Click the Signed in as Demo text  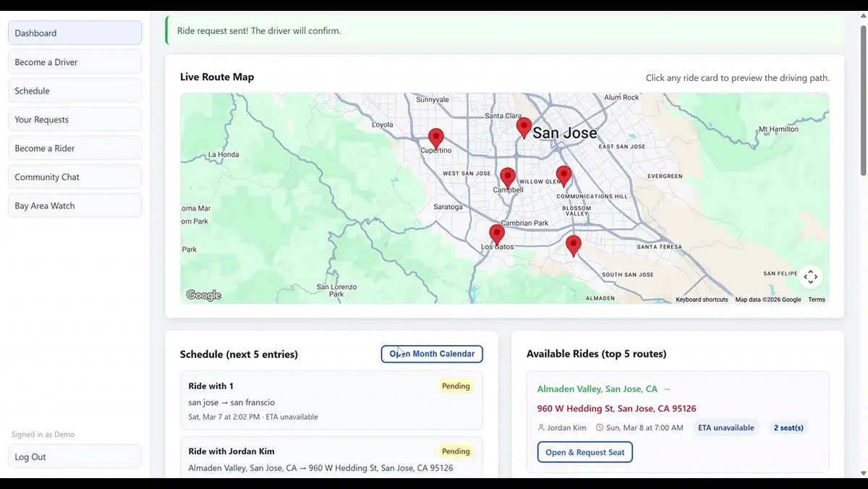[43, 435]
